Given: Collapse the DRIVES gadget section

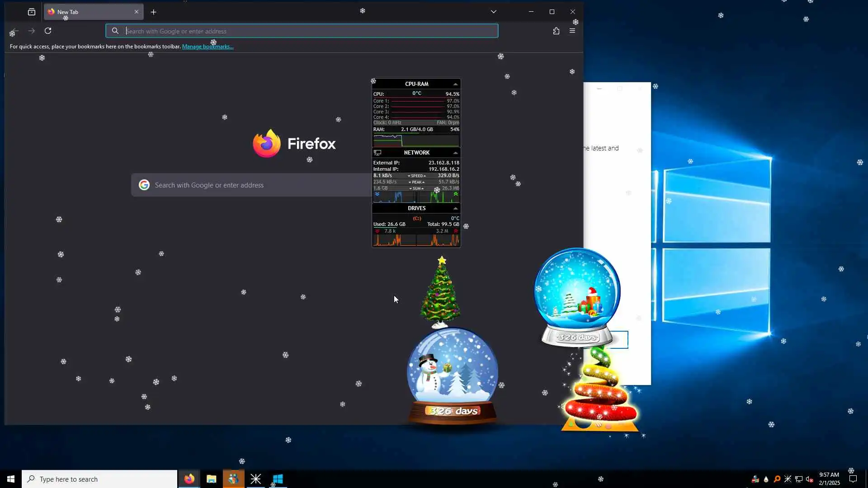Looking at the screenshot, I should [x=455, y=208].
